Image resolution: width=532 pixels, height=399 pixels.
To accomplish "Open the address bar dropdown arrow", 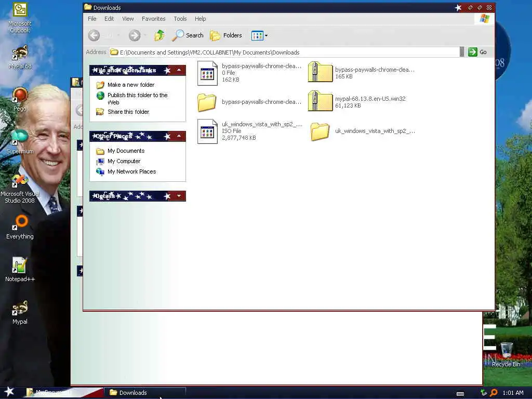I will [462, 52].
